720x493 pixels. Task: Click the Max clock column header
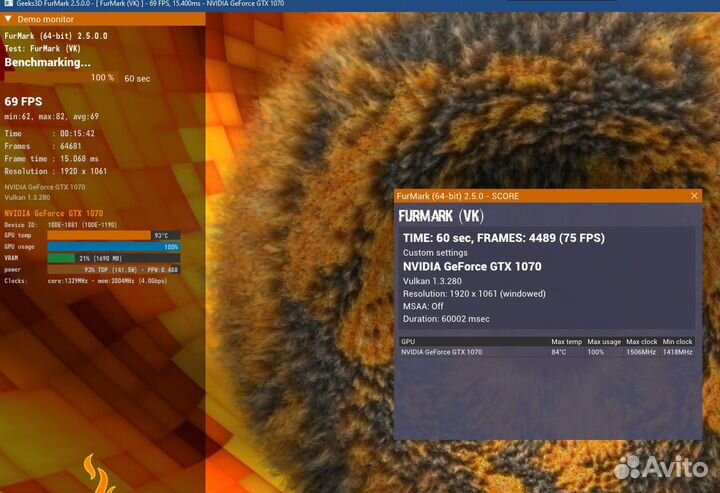(641, 342)
